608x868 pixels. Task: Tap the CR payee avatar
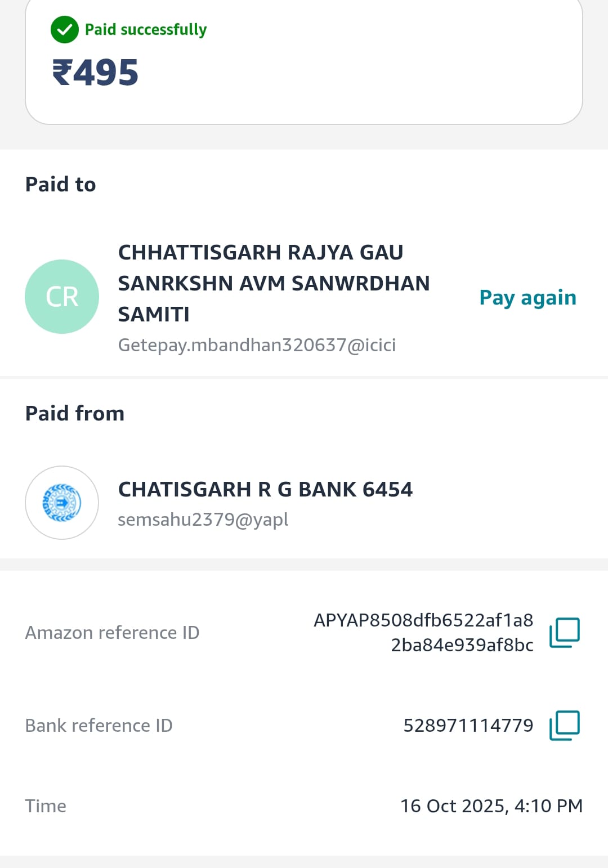[62, 297]
